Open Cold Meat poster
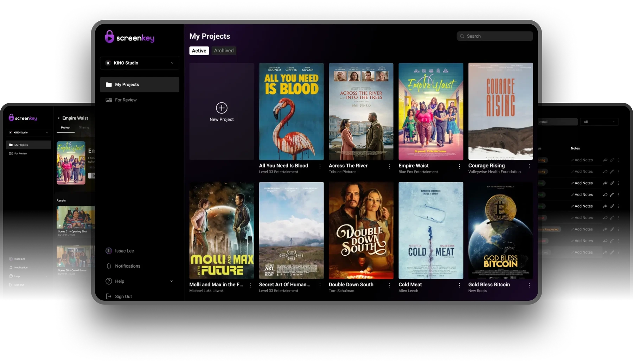 tap(431, 230)
